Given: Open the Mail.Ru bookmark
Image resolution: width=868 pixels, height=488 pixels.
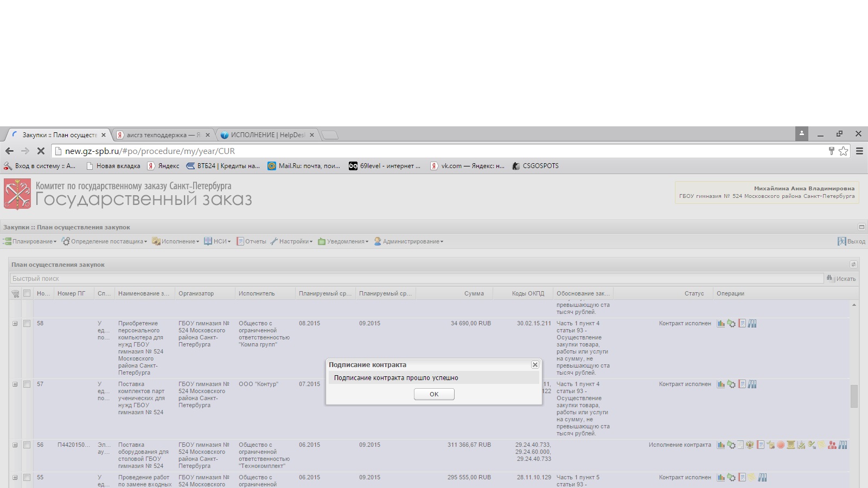Looking at the screenshot, I should (x=304, y=166).
